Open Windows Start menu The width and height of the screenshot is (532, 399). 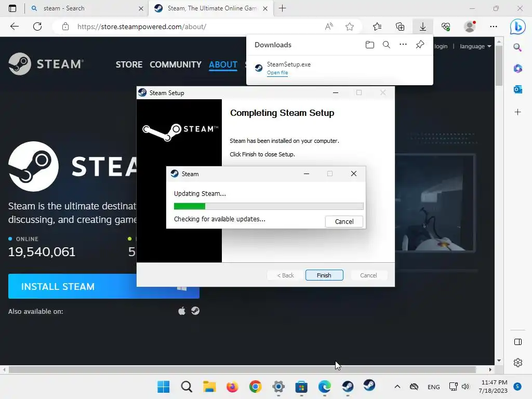point(163,387)
